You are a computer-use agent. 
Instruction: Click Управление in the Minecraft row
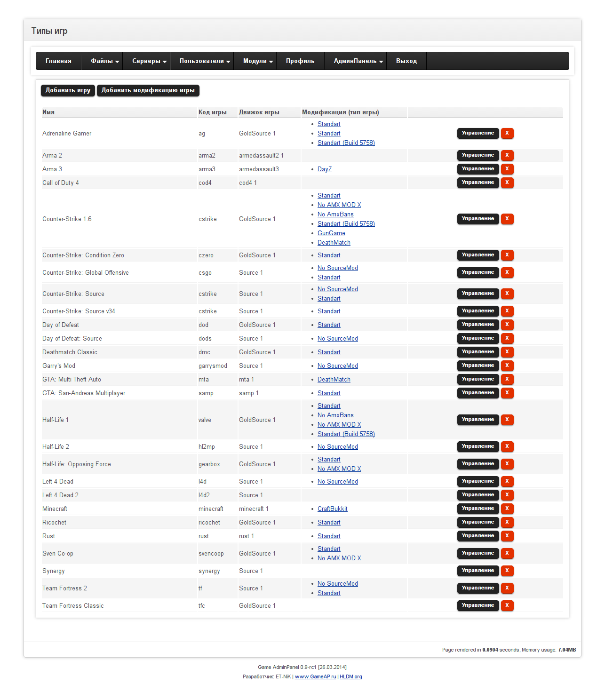point(478,509)
